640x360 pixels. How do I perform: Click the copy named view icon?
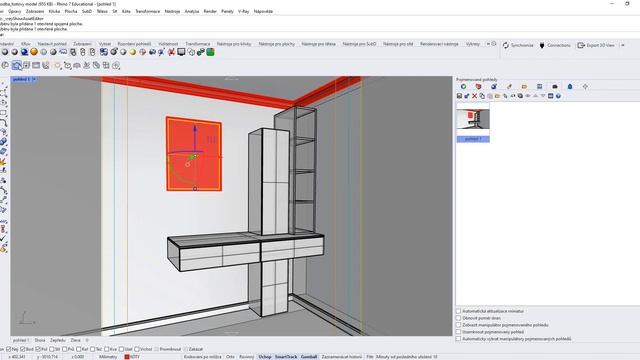point(482,96)
